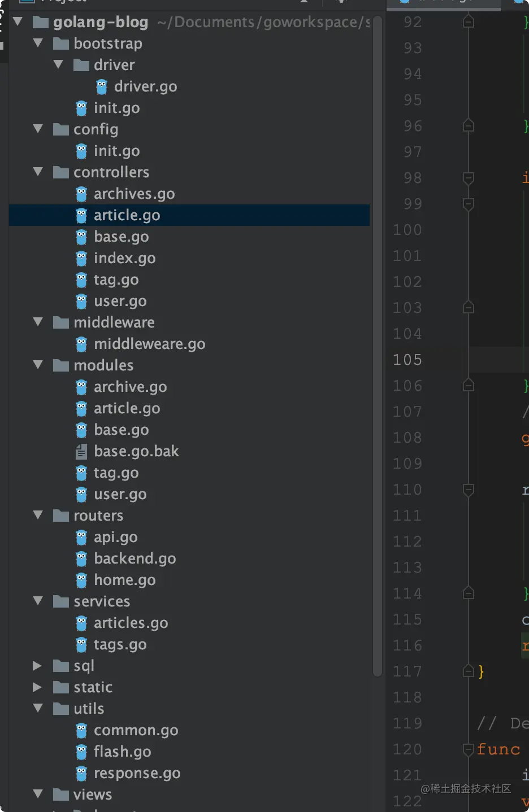Fold the func at line 120

469,749
